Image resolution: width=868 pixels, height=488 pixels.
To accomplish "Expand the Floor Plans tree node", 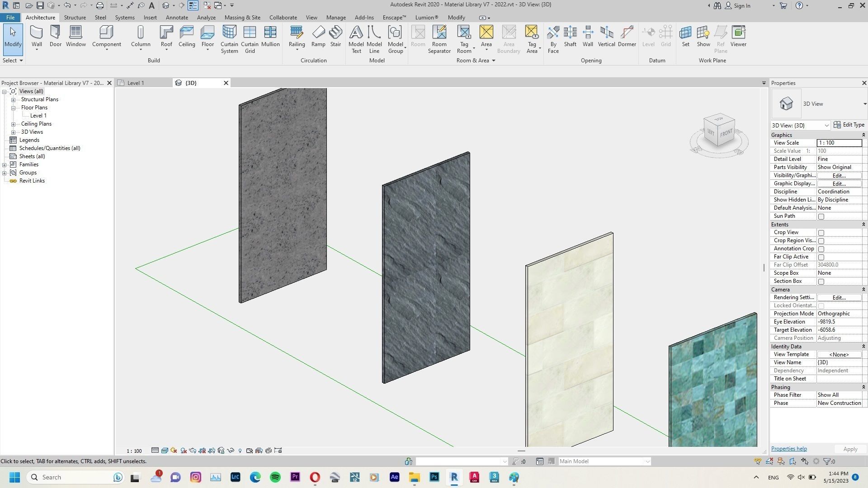I will [14, 107].
